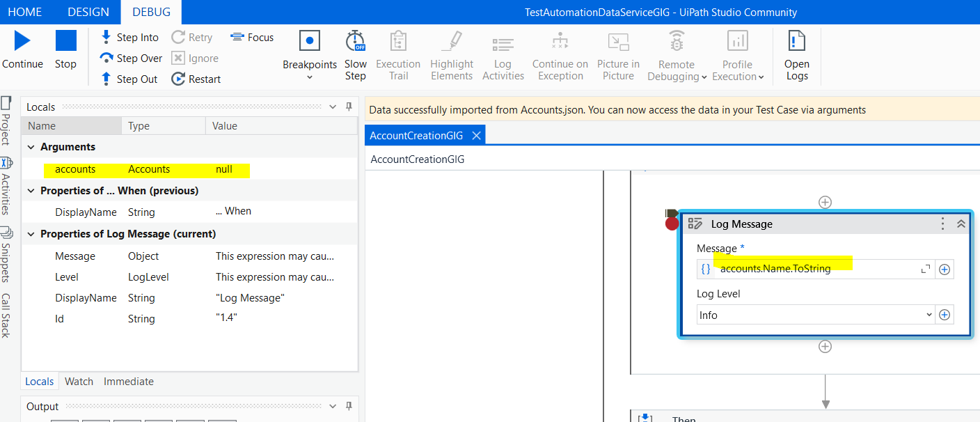Click Step Out
The image size is (980, 422).
click(129, 79)
